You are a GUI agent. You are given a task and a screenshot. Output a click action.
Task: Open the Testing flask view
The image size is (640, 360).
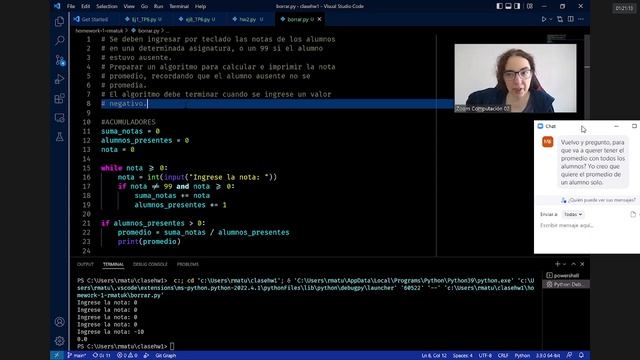[x=60, y=137]
